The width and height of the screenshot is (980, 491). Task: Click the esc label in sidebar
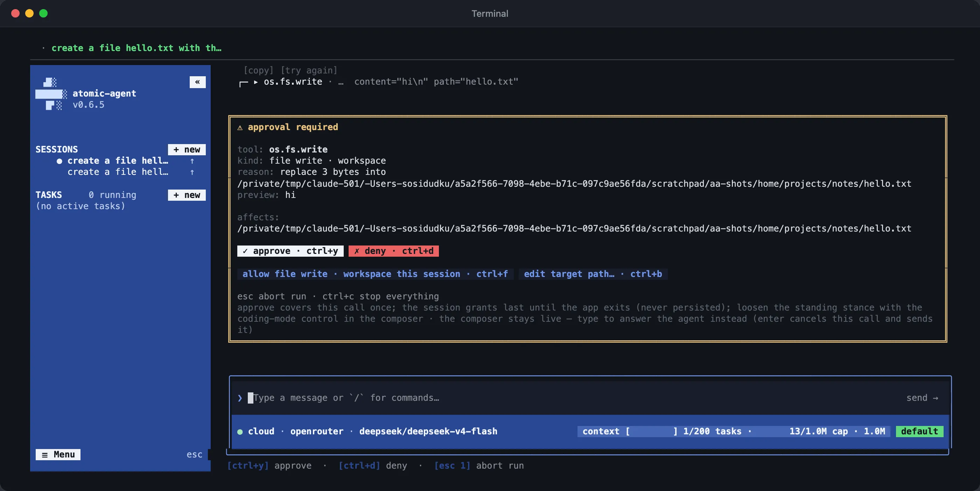point(194,455)
